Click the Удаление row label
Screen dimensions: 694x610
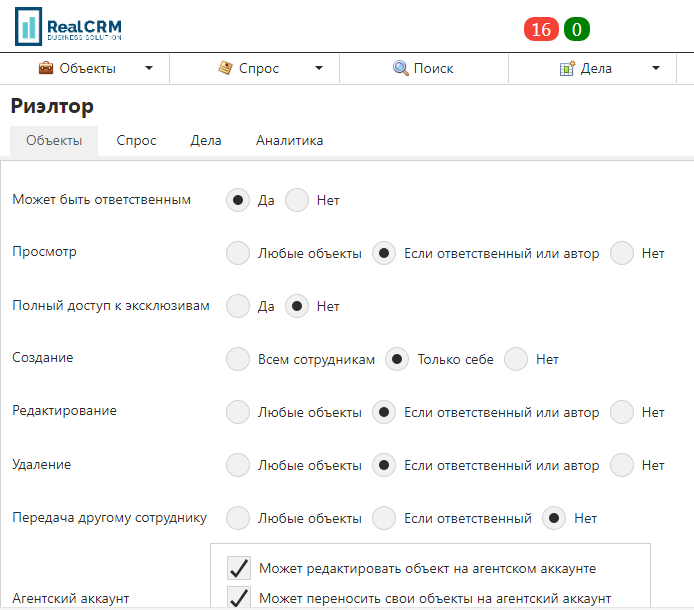[x=42, y=464]
